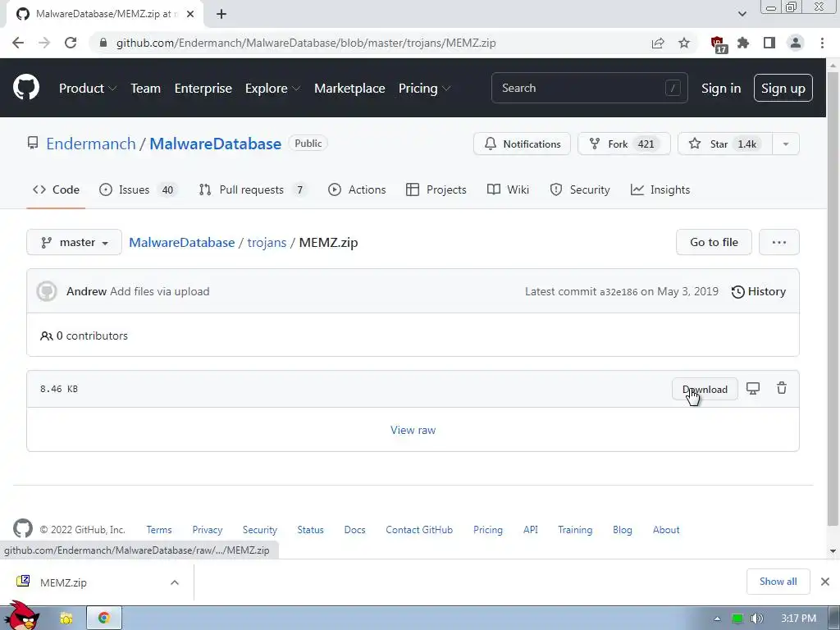Open the Extensions puzzle piece icon
840x630 pixels.
(743, 43)
